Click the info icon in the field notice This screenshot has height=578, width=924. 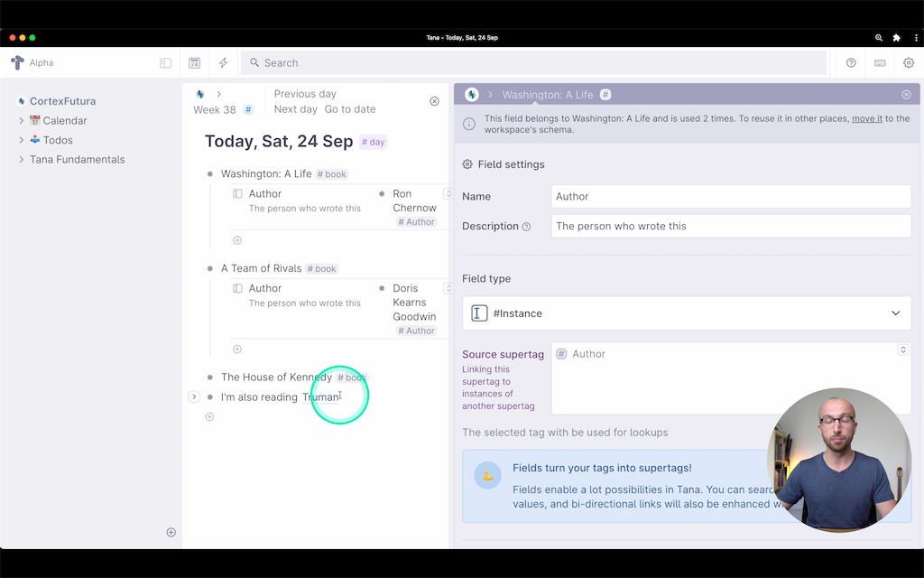469,124
